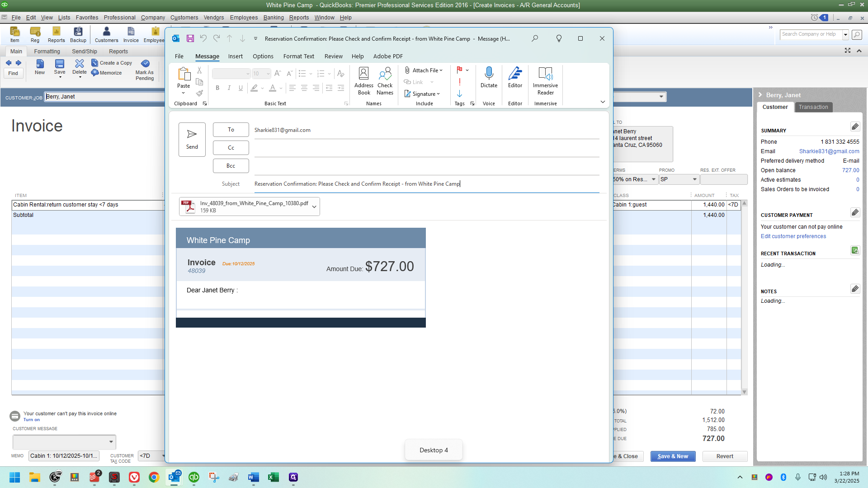
Task: Align text left
Action: (292, 88)
